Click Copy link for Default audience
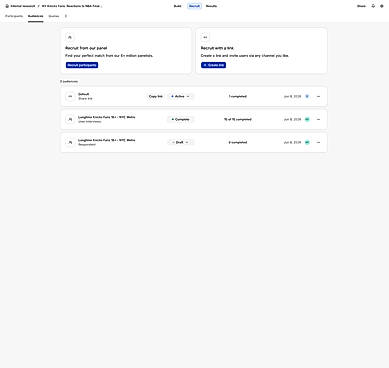 [x=156, y=96]
